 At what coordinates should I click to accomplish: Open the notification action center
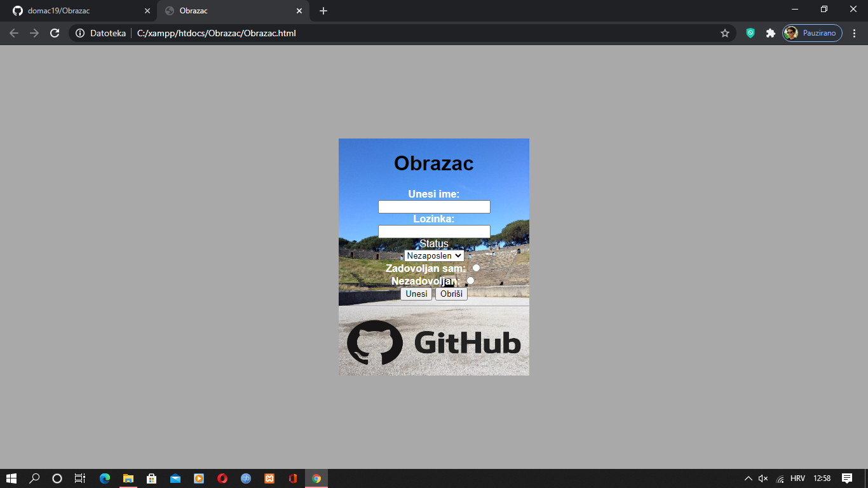[846, 478]
